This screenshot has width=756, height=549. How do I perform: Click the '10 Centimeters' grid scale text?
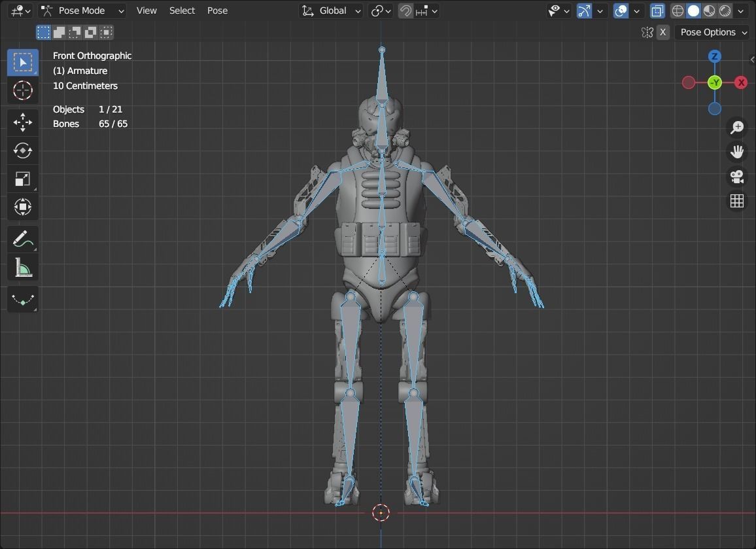coord(85,86)
